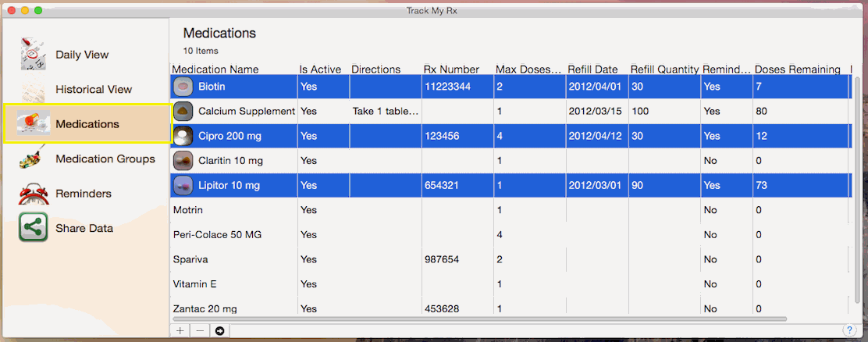
Task: Add a new medication with plus button
Action: (180, 331)
